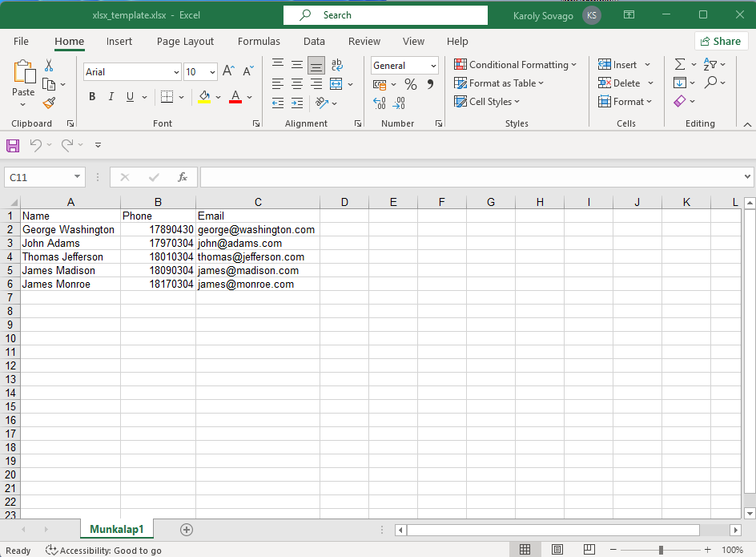This screenshot has height=557, width=756.
Task: Switch to Page Layout view button
Action: click(x=557, y=549)
